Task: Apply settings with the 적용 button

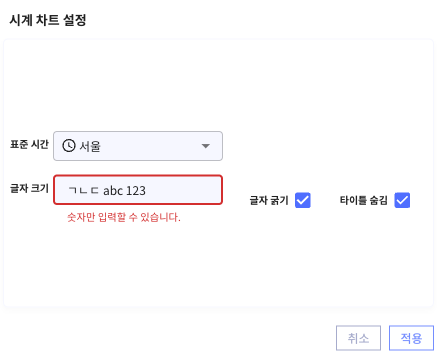Action: pos(411,338)
